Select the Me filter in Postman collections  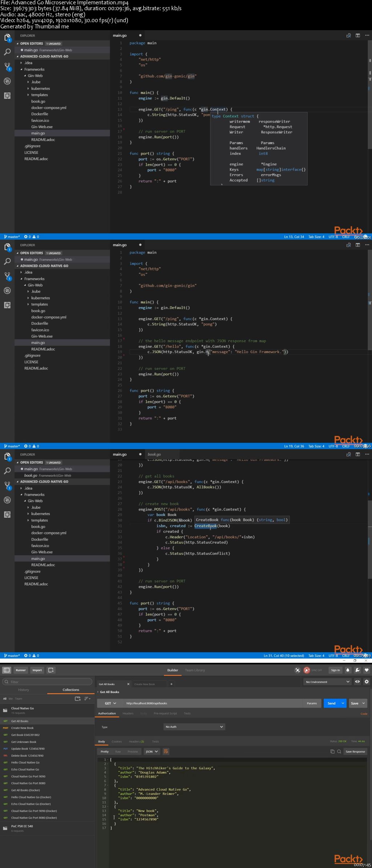click(11, 699)
